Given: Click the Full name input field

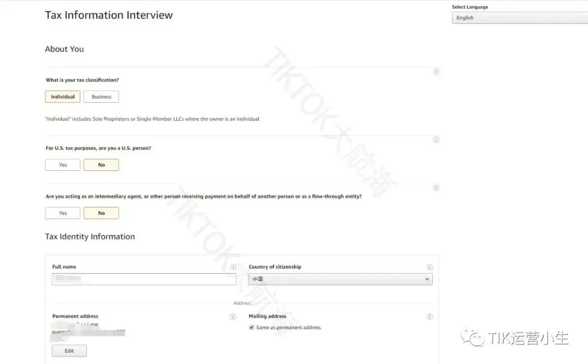Looking at the screenshot, I should [x=144, y=279].
